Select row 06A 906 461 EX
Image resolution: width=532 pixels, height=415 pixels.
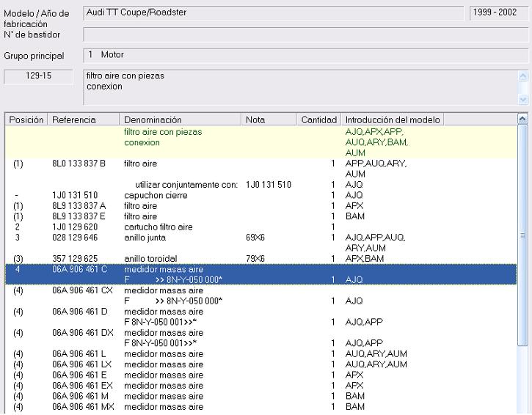[261, 386]
